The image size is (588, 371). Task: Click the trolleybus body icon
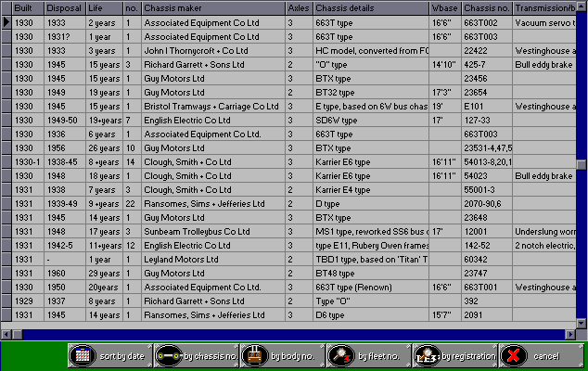[x=255, y=355]
